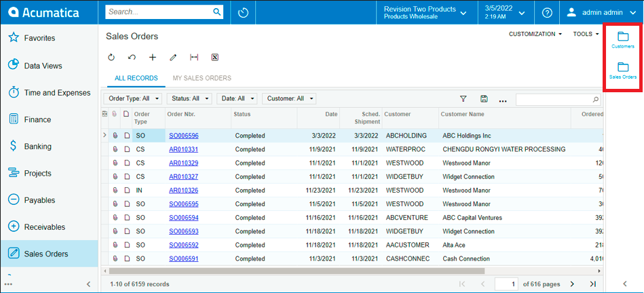The image size is (644, 293).
Task: Collapse the left navigation sidebar chevron
Action: (x=88, y=284)
